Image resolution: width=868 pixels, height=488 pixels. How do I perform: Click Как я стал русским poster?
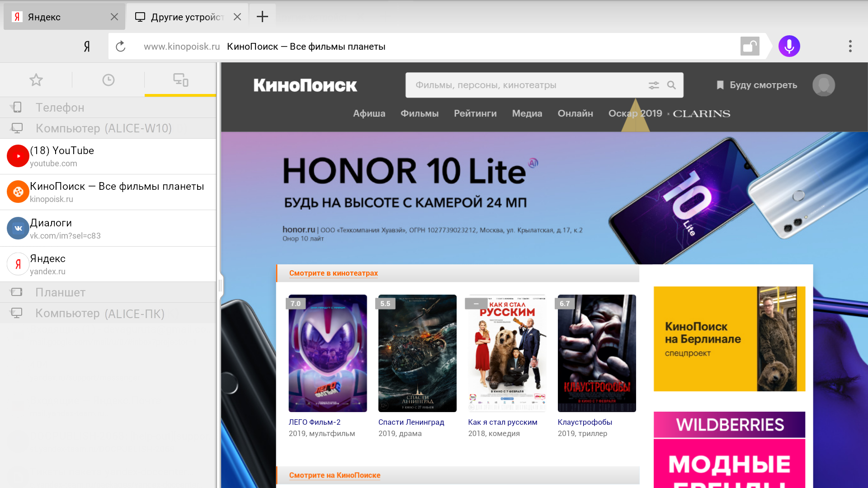click(507, 353)
